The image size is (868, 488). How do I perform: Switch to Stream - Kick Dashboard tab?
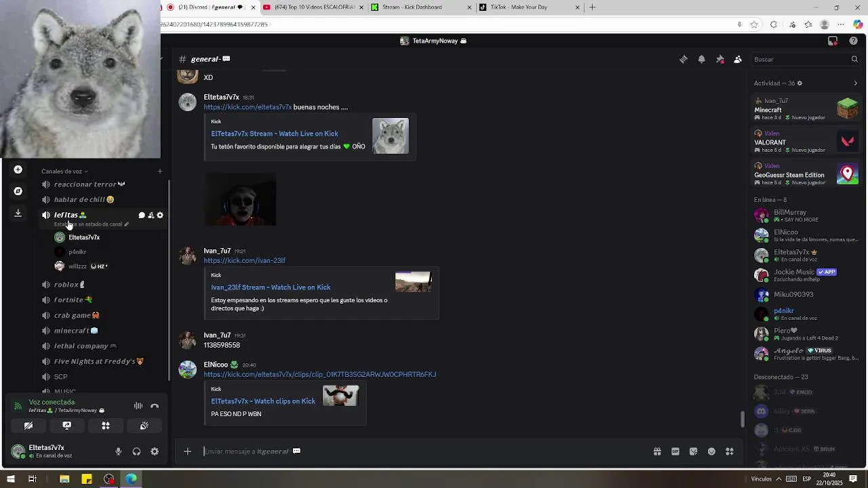coord(420,7)
